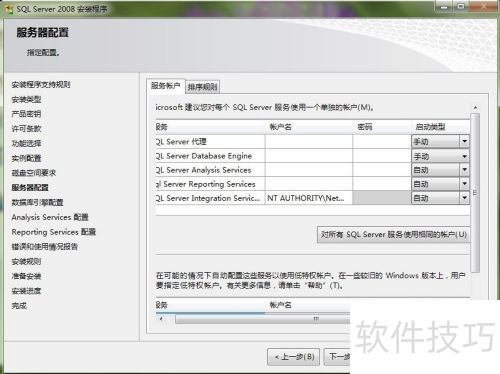Click 产品密钥 step in sidebar
Image resolution: width=500 pixels, height=374 pixels.
point(26,114)
